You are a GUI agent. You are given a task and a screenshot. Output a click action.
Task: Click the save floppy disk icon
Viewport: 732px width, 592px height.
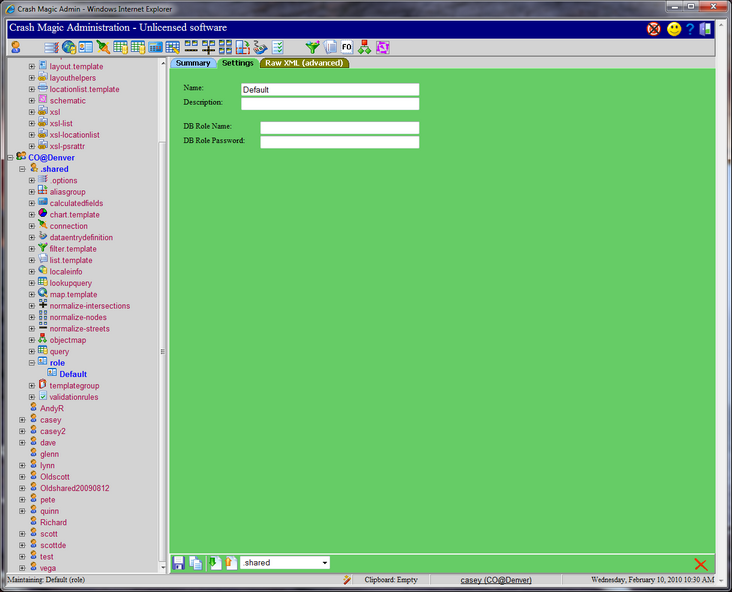click(x=178, y=563)
